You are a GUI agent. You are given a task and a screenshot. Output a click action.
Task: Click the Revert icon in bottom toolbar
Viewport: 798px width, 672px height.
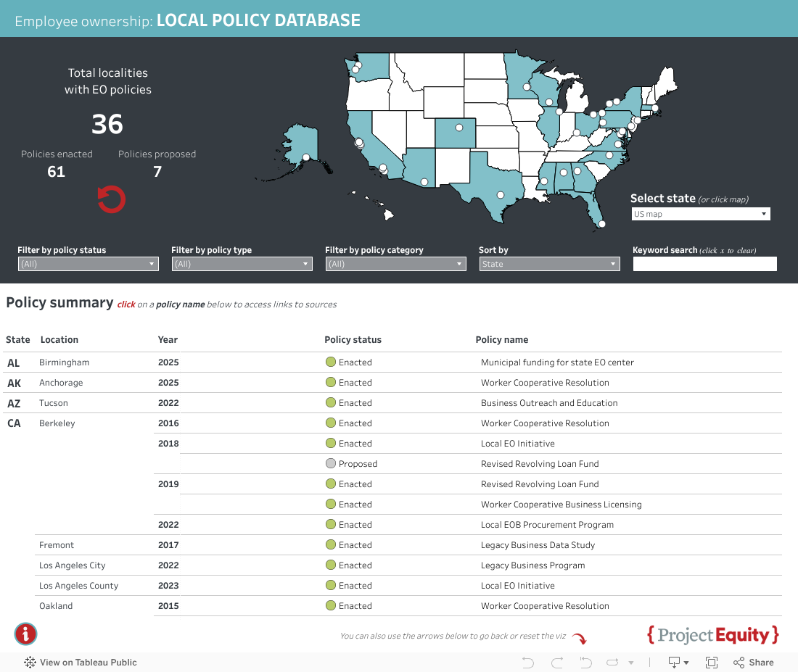click(x=586, y=662)
